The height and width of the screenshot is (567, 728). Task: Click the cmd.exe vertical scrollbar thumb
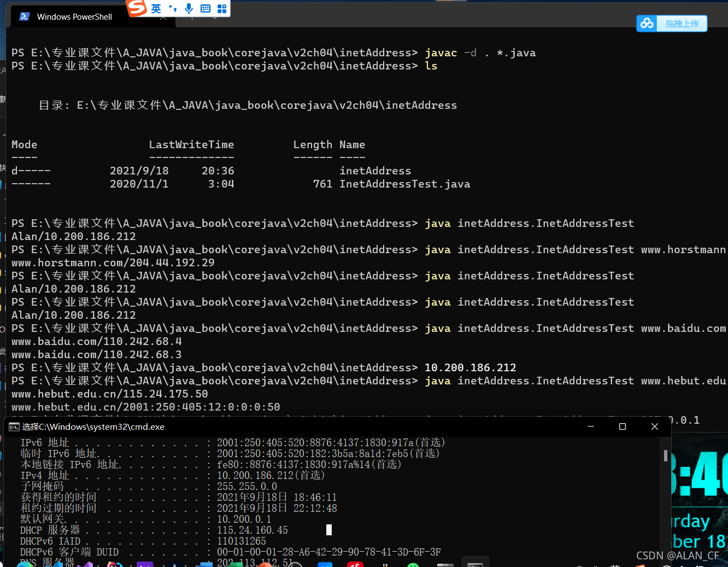pos(665,455)
